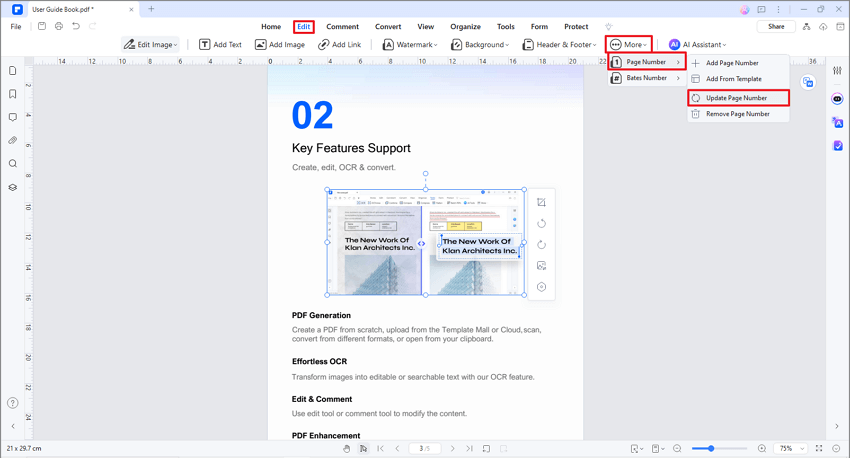Enter fullscreen mode from status bar
Viewport: 850px width, 458px height.
coord(819,448)
